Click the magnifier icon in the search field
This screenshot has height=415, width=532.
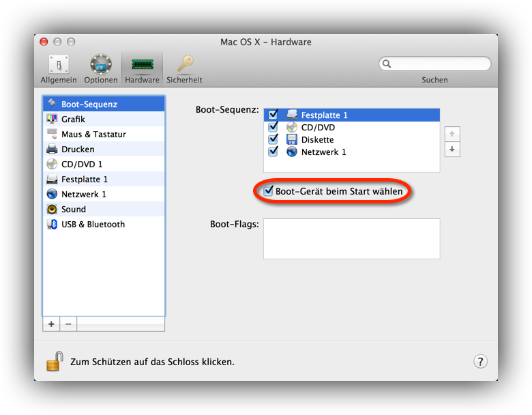[387, 63]
